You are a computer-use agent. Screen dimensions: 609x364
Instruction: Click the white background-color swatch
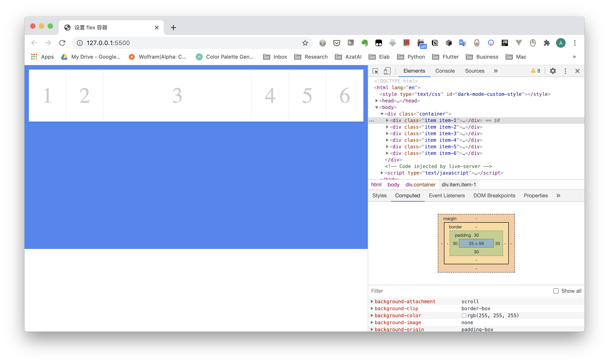pos(464,315)
